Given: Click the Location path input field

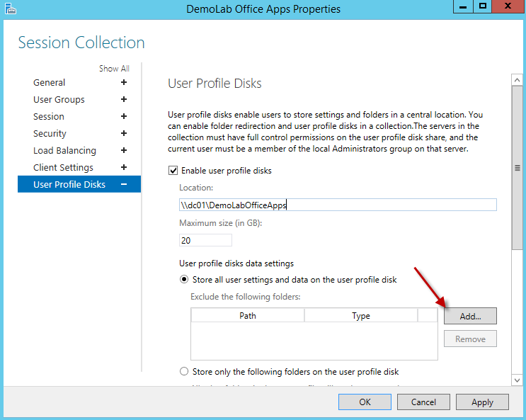Looking at the screenshot, I should 337,205.
